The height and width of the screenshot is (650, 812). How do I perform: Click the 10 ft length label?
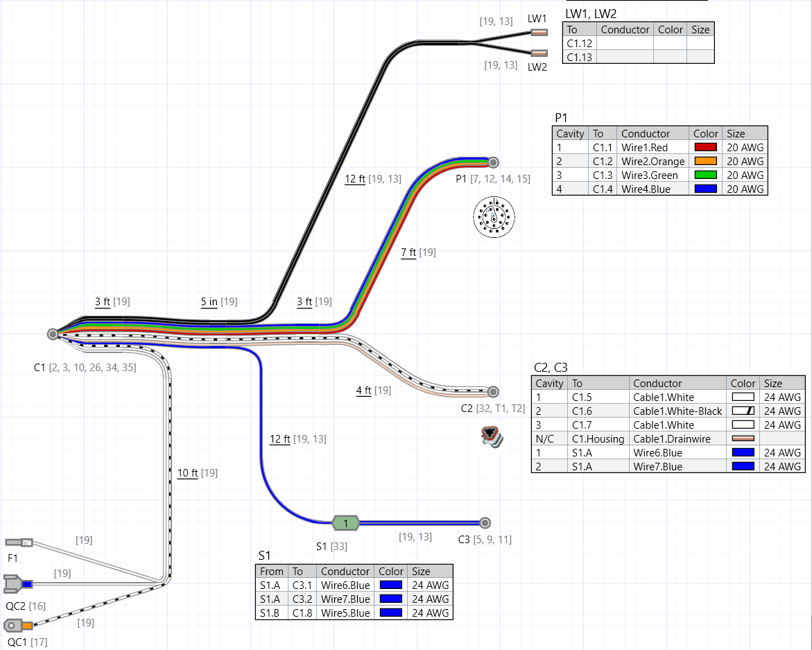(x=187, y=473)
